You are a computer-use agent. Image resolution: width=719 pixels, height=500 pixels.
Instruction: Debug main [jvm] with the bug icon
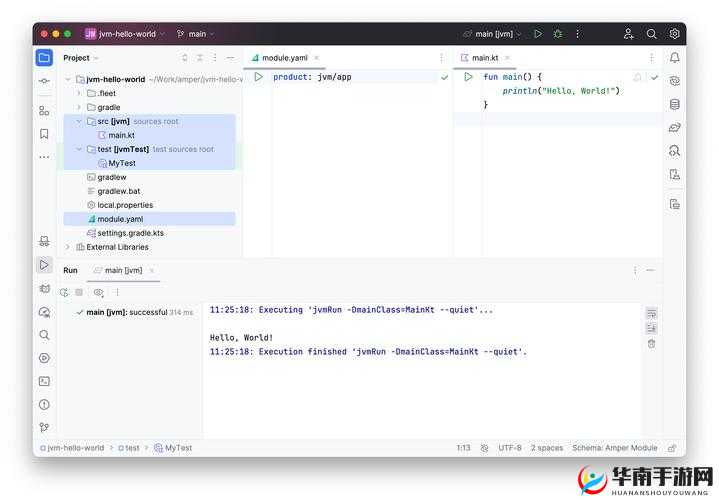[558, 34]
